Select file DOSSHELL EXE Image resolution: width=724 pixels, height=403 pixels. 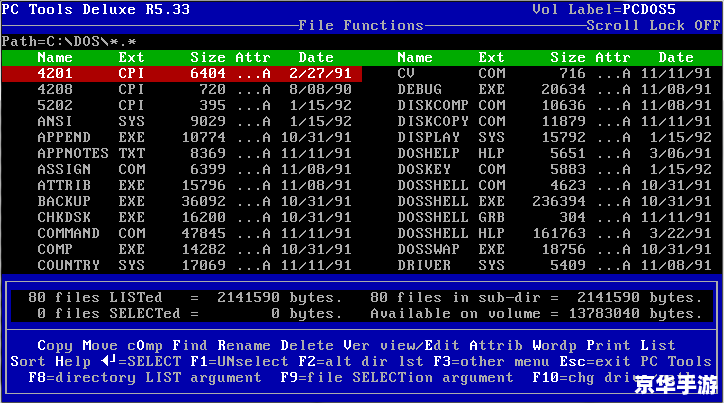[555, 201]
